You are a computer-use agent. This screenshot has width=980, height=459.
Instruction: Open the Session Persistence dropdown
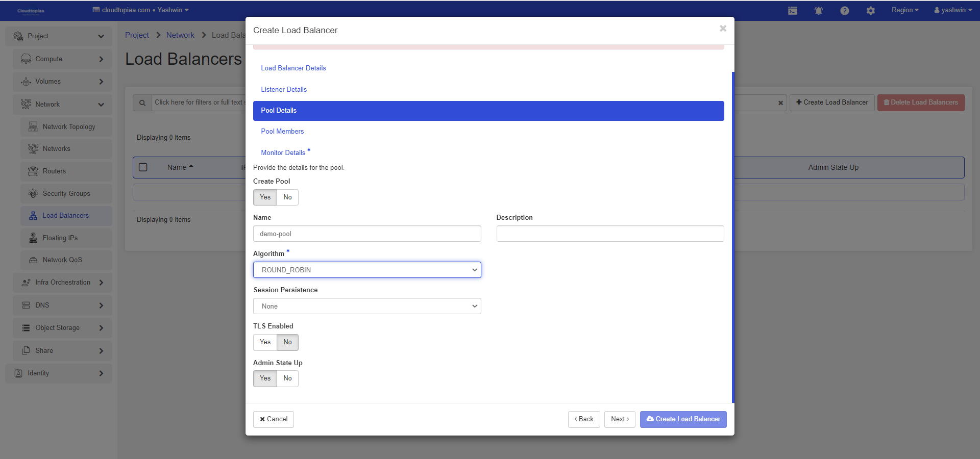tap(367, 306)
